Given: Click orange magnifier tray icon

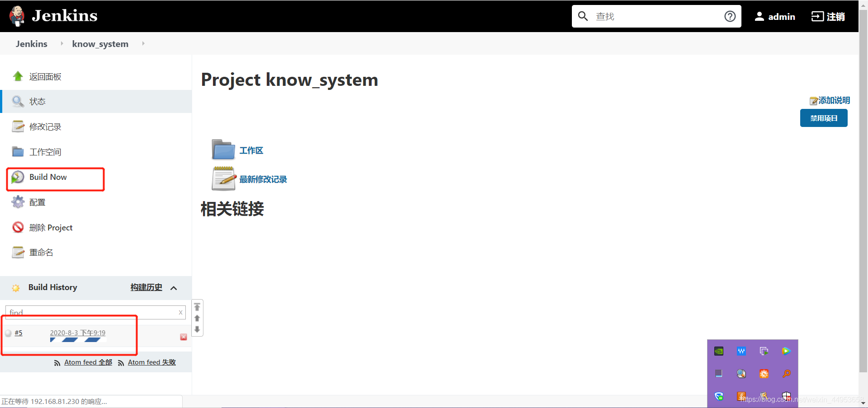Looking at the screenshot, I should pyautogui.click(x=787, y=374).
